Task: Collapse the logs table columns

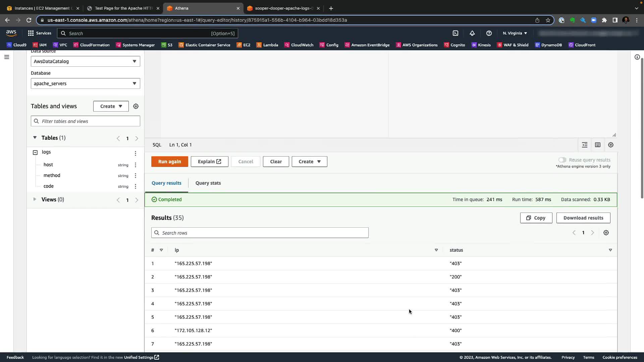Action: [x=35, y=153]
